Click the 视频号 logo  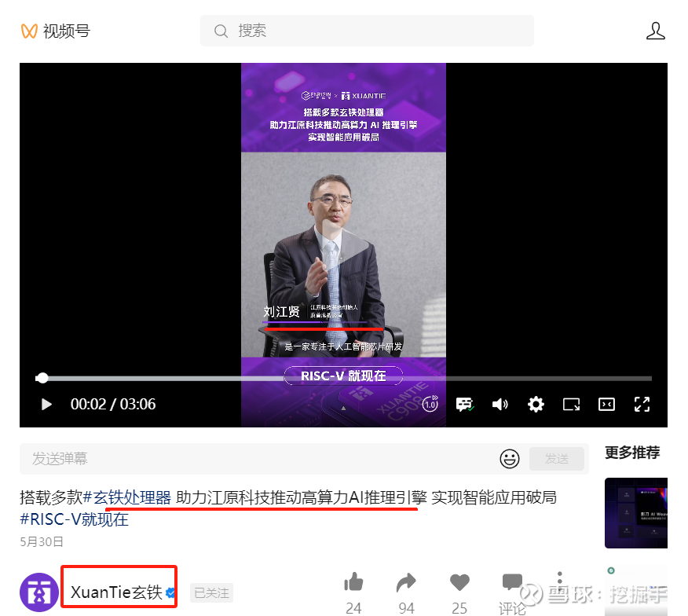pos(56,31)
